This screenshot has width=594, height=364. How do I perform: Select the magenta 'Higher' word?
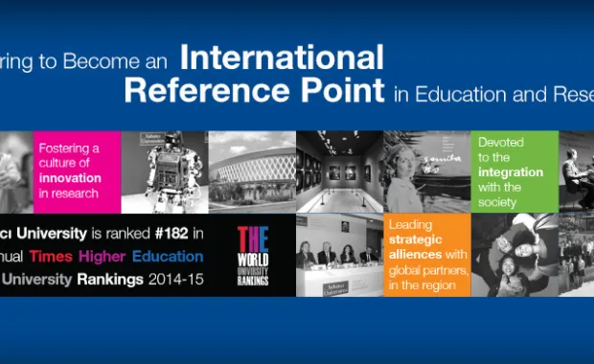pos(102,257)
